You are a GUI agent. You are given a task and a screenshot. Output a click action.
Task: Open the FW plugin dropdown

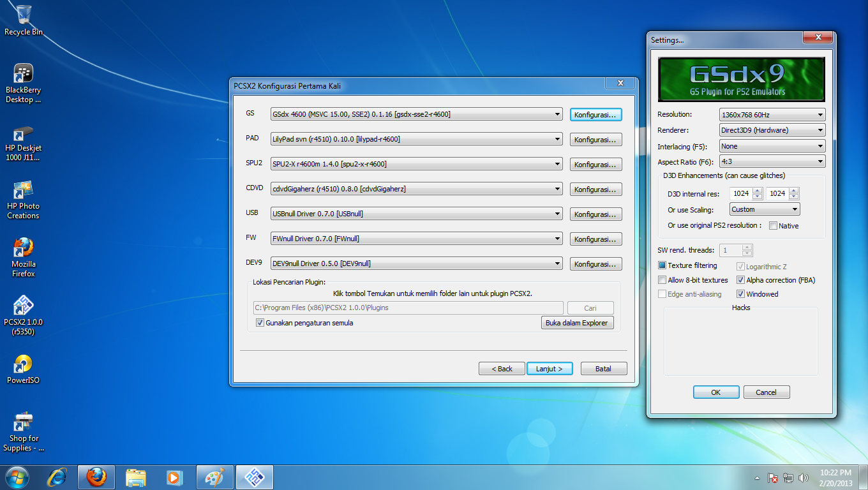click(417, 239)
